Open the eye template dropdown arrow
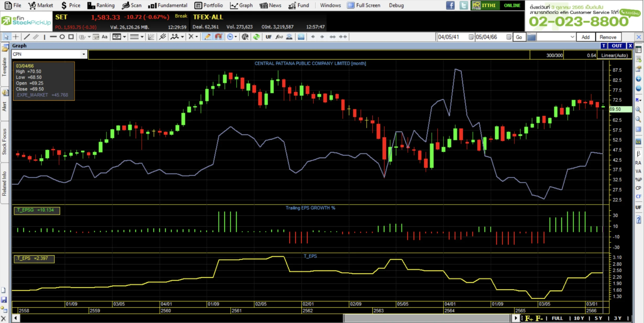Viewport: 644px width, 323px height. tap(124, 37)
